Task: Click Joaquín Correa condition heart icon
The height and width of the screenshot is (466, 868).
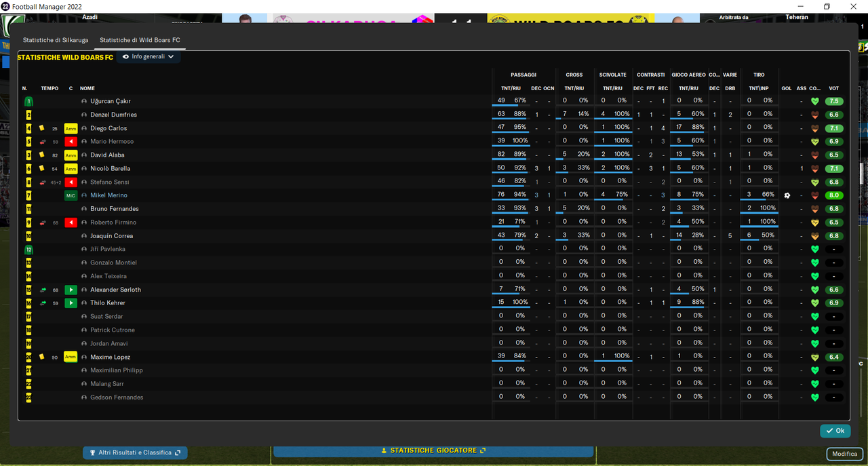Action: [x=814, y=236]
